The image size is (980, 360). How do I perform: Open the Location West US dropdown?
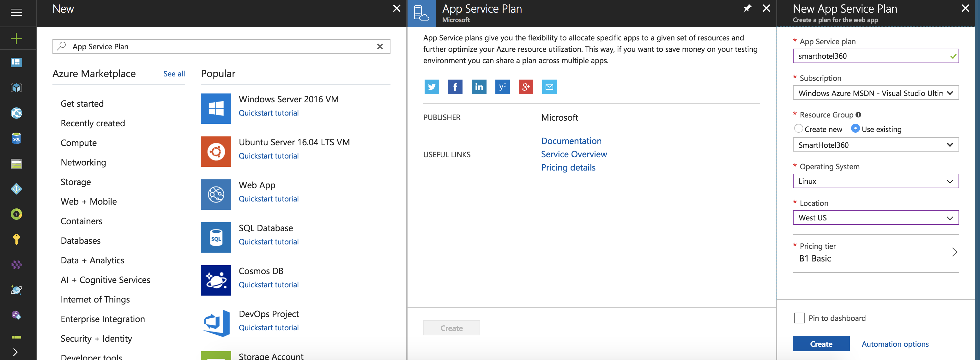[x=875, y=218]
